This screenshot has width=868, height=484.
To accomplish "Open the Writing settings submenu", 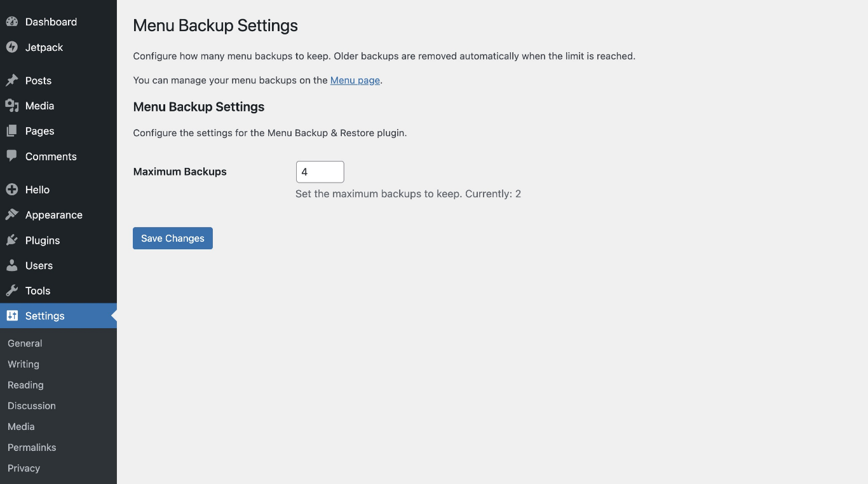I will tap(24, 364).
